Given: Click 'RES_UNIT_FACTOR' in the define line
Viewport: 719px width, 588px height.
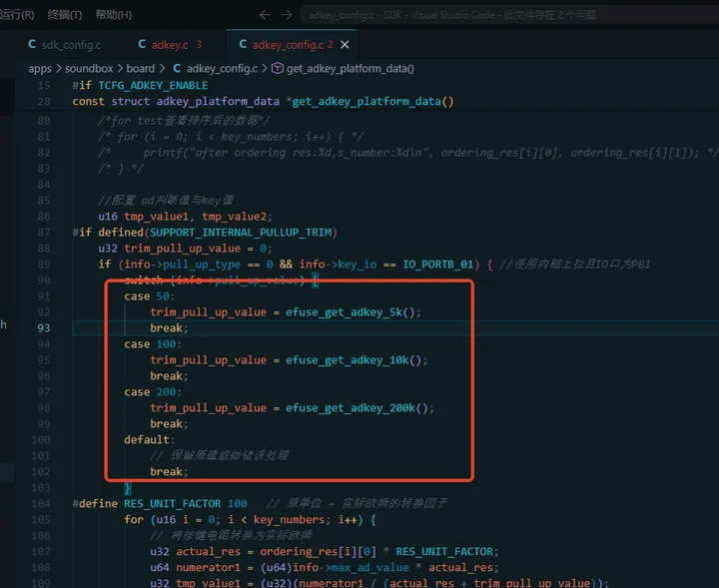Looking at the screenshot, I should (173, 504).
